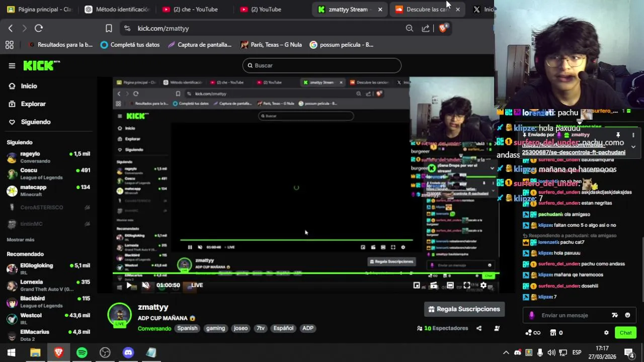
Task: Focus the Buscar search field
Action: (322, 65)
